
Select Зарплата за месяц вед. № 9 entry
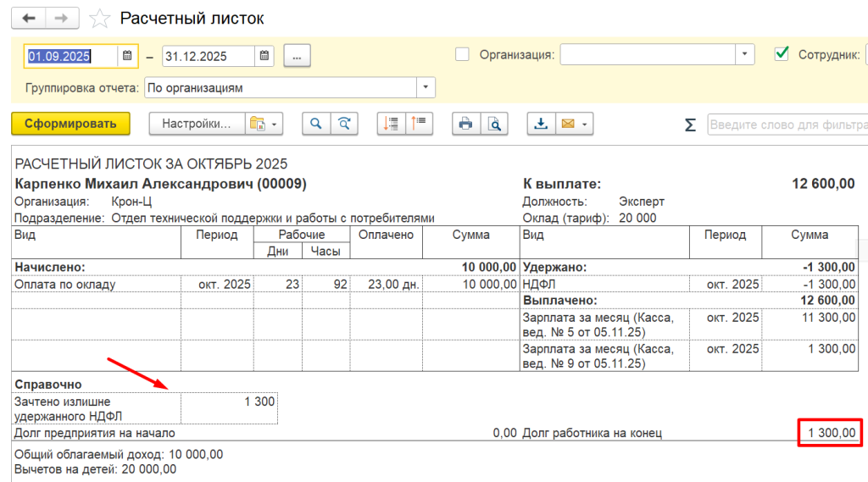click(x=598, y=356)
